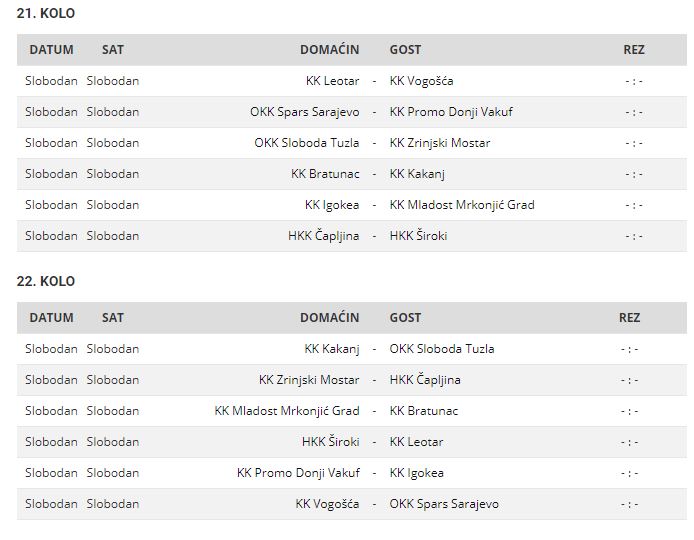Select OKK Spars Sarajevo in round 21
Screen dimensions: 694x540
(x=305, y=112)
